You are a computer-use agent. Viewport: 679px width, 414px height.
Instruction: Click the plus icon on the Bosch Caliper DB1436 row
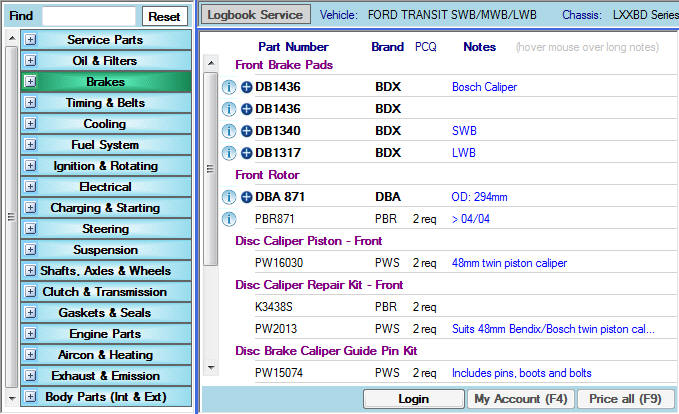tap(246, 87)
